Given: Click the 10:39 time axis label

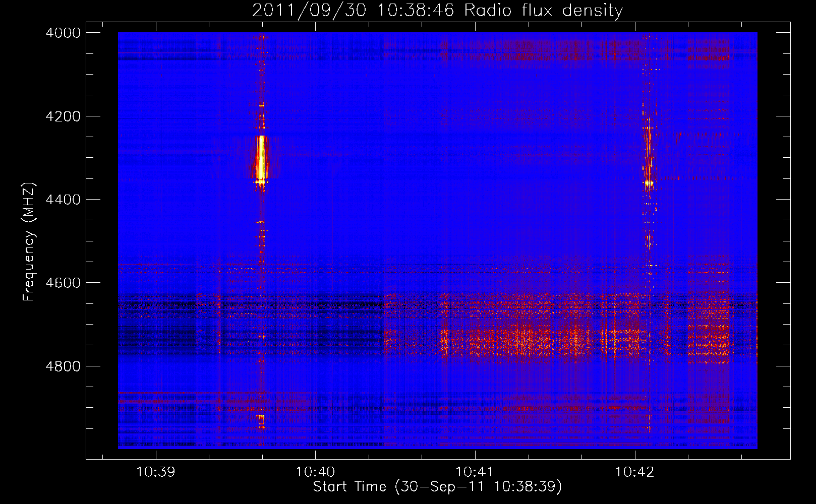Looking at the screenshot, I should [156, 472].
